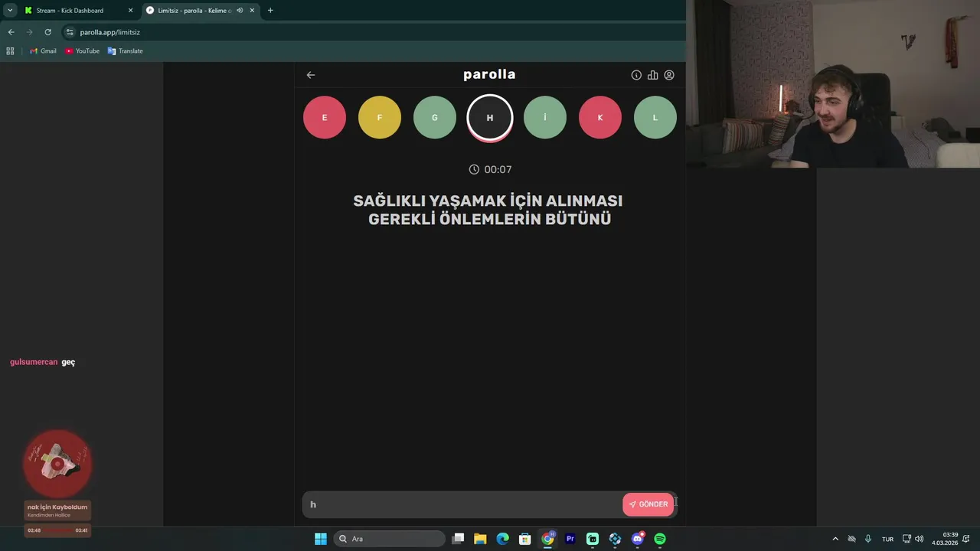
Task: Click the browser back navigation arrow
Action: click(x=11, y=32)
